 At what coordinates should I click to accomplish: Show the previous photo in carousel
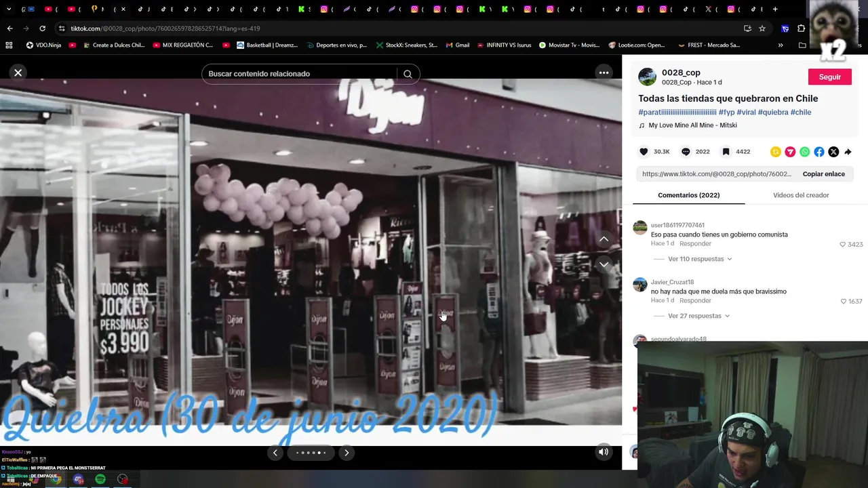(275, 453)
